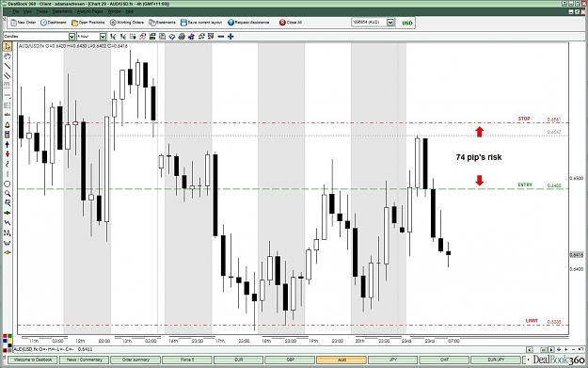Zoom out with the blue minus icon
Viewport: 588px width, 368px height.
pyautogui.click(x=221, y=37)
